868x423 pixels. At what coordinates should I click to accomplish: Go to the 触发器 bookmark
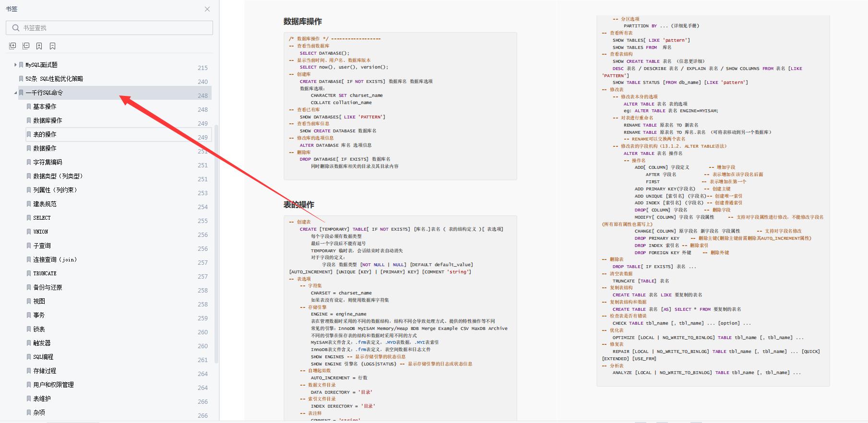[42, 343]
